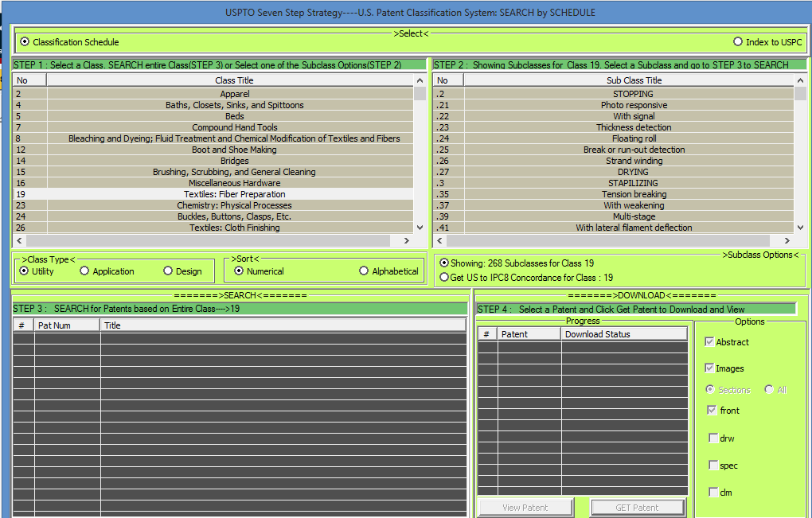
Task: Select class Compound Hand Tools
Action: (213, 127)
